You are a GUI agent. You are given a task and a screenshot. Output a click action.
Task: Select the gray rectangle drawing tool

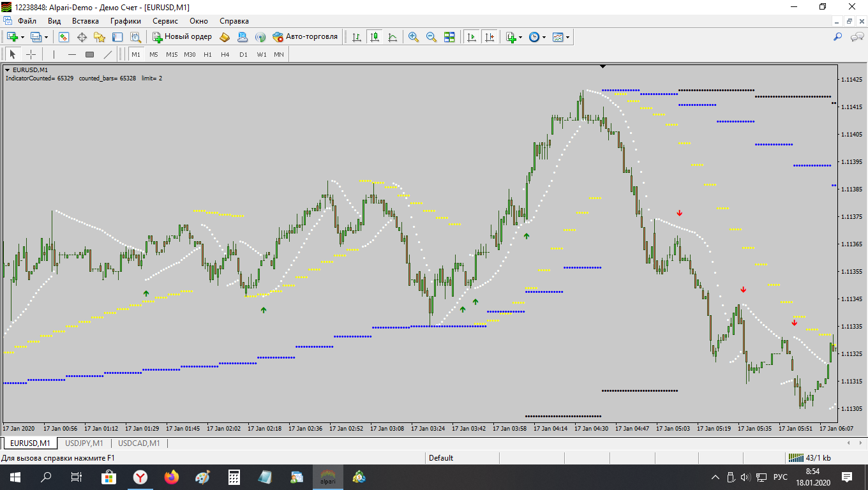click(90, 54)
